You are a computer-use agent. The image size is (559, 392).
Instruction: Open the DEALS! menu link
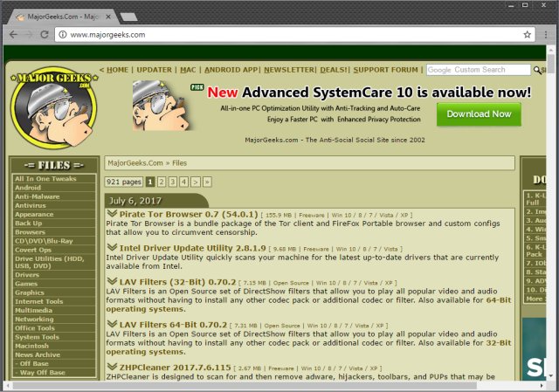click(x=334, y=70)
